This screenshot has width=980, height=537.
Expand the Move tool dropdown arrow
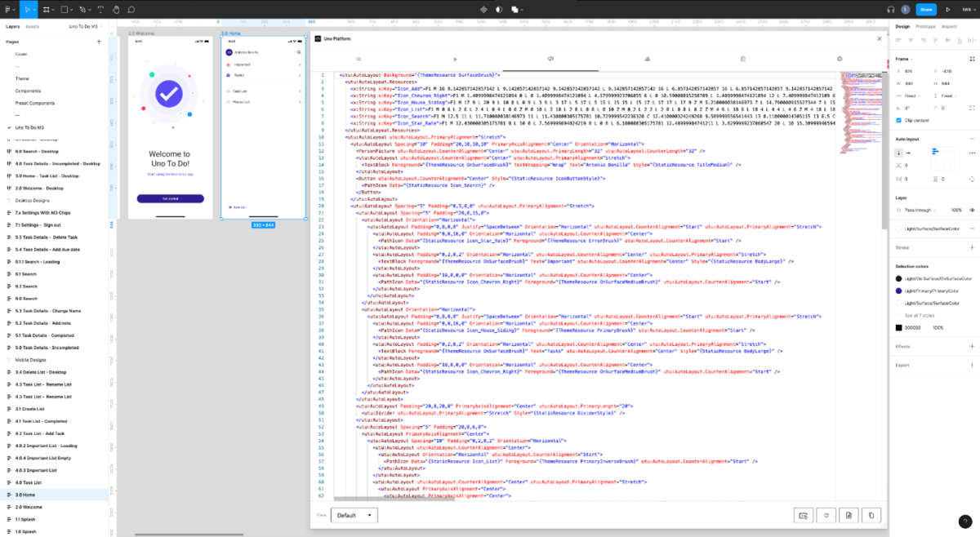34,10
